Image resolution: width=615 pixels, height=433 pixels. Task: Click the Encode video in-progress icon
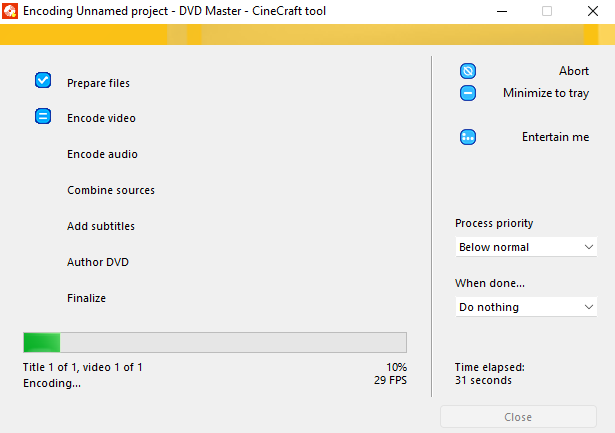click(43, 116)
